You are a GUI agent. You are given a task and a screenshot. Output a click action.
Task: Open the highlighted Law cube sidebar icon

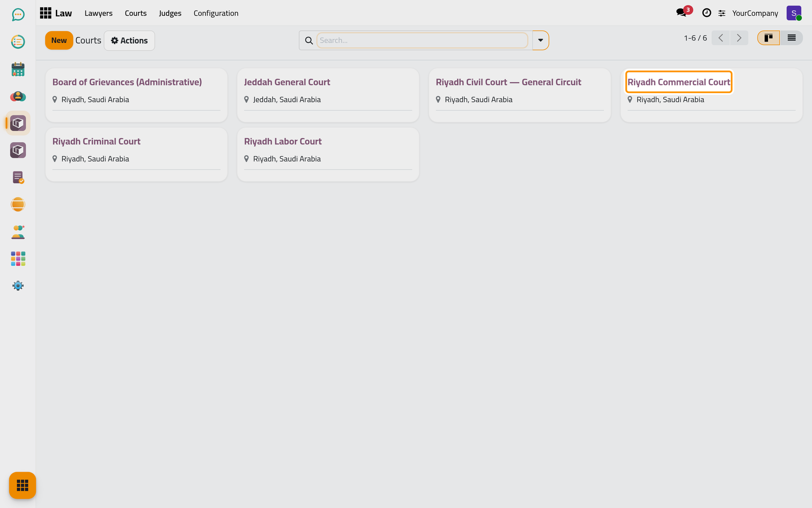point(18,123)
